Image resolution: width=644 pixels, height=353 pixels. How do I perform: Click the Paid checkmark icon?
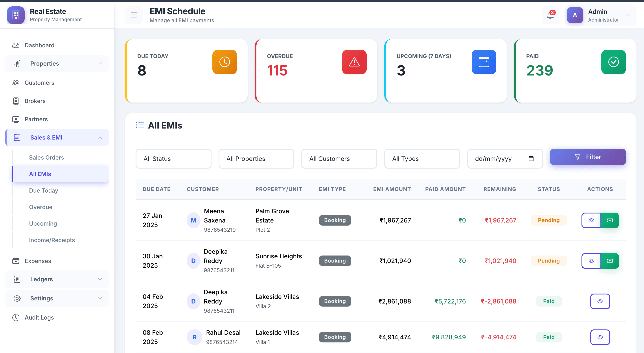(x=613, y=62)
